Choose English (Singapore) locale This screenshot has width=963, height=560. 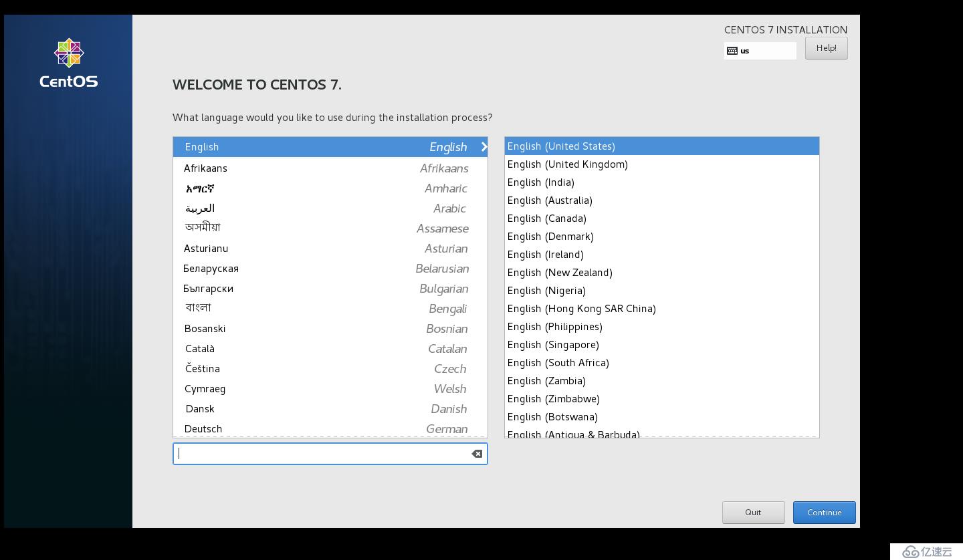coord(662,345)
